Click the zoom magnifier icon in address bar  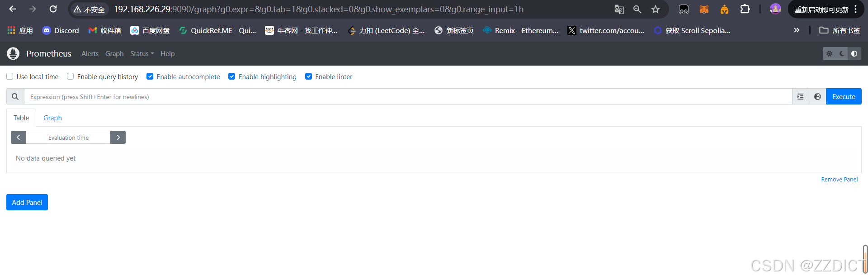point(637,9)
